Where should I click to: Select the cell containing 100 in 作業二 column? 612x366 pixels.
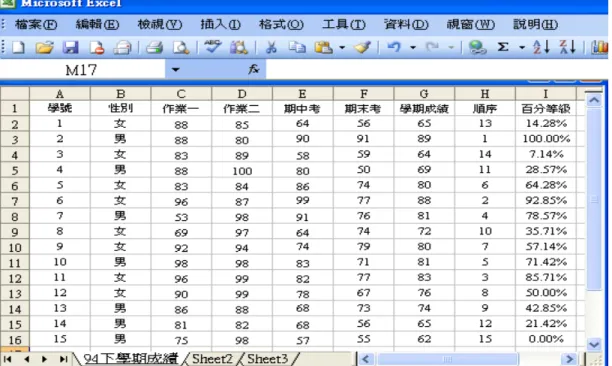(242, 171)
